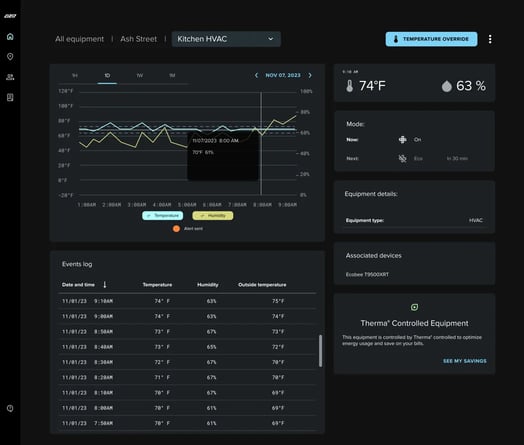Open the home icon in sidebar
Image resolution: width=524 pixels, height=445 pixels.
coord(10,36)
